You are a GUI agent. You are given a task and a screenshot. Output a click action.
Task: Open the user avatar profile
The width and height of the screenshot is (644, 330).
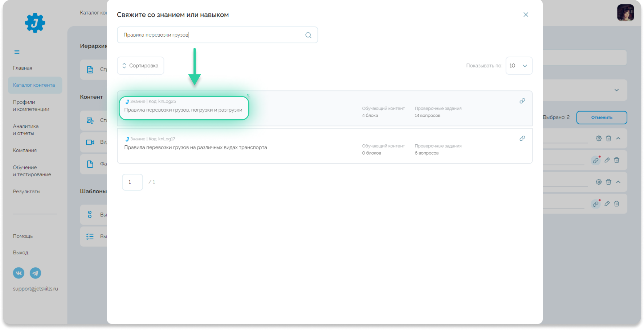[x=625, y=13]
